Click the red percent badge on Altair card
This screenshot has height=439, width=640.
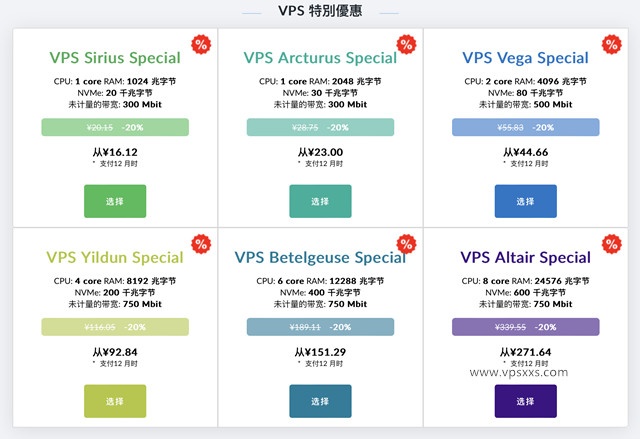click(x=612, y=244)
